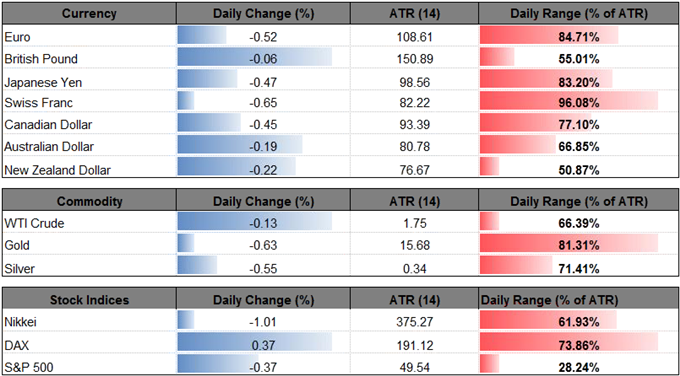Select the Canadian Dollar row label
The width and height of the screenshot is (680, 376).
pos(48,125)
